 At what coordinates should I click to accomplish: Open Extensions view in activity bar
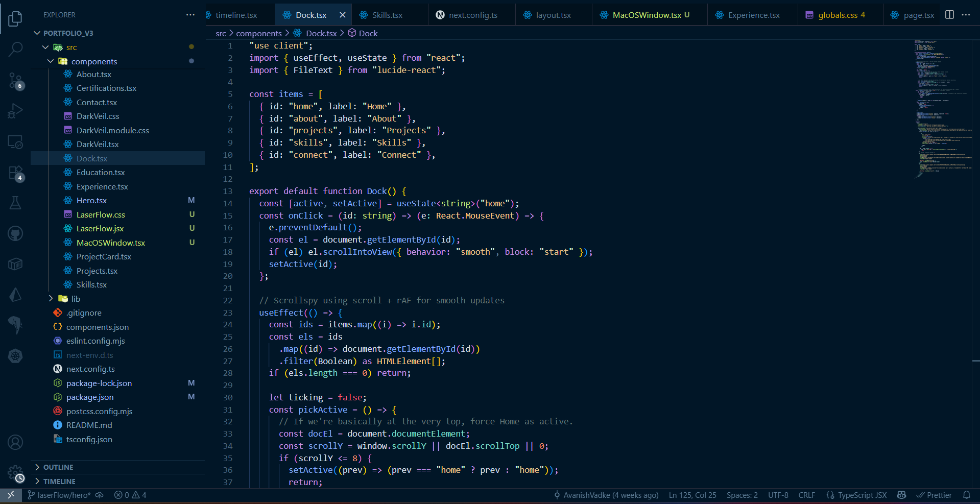[15, 173]
